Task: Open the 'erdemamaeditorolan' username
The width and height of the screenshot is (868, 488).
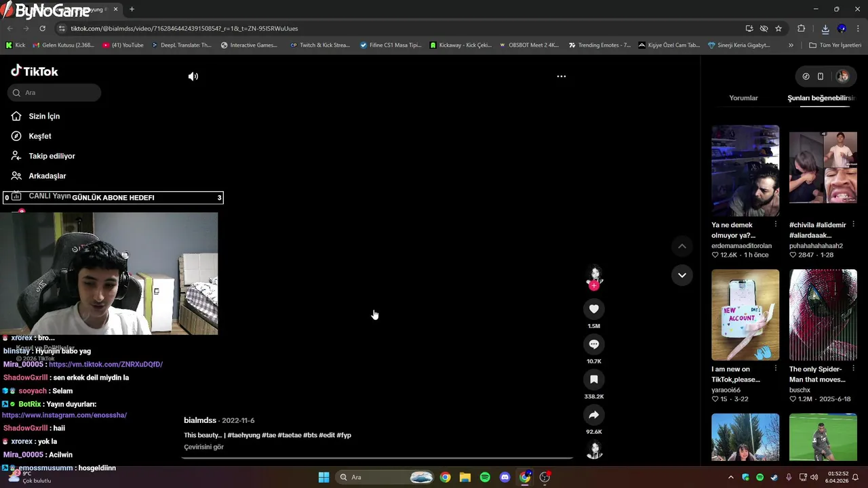Action: [741, 246]
